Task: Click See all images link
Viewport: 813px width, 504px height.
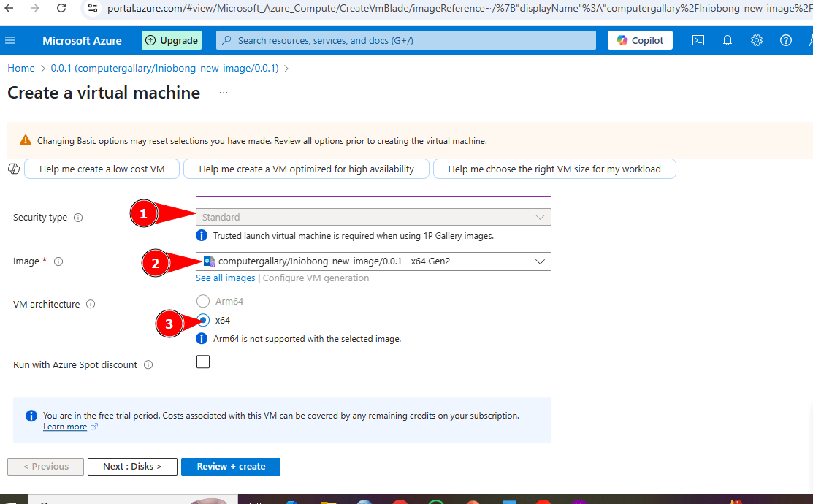Action: click(x=226, y=278)
